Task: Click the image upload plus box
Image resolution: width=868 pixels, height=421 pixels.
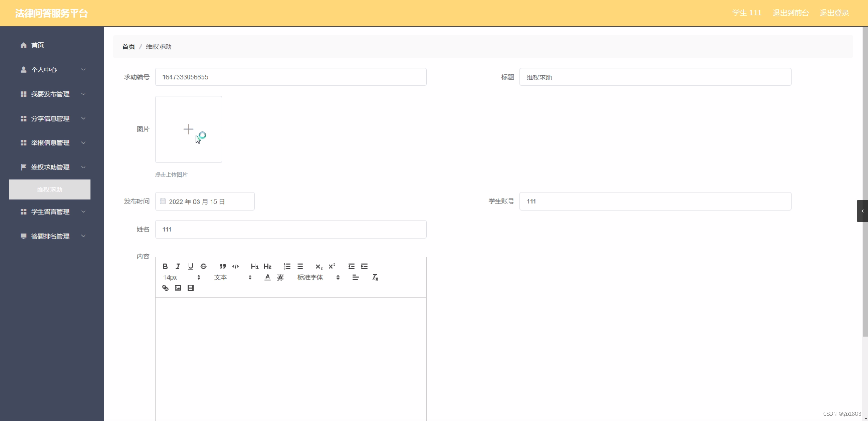Action: tap(188, 129)
